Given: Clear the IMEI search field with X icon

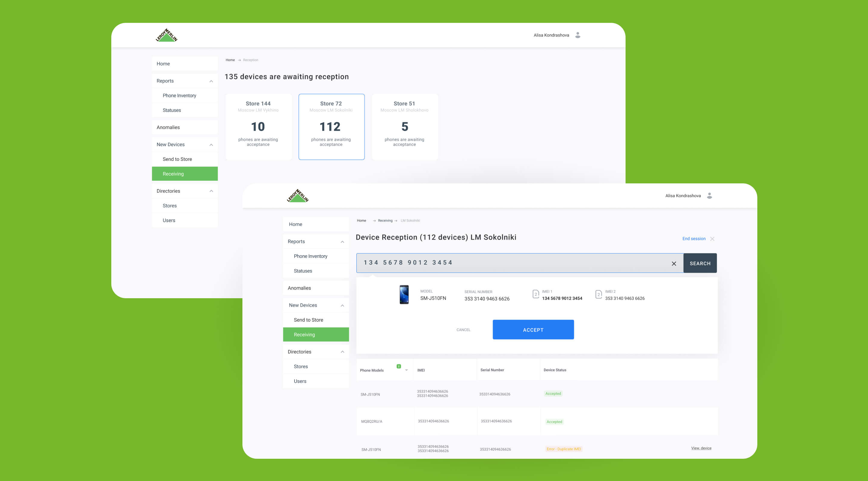Looking at the screenshot, I should tap(674, 264).
